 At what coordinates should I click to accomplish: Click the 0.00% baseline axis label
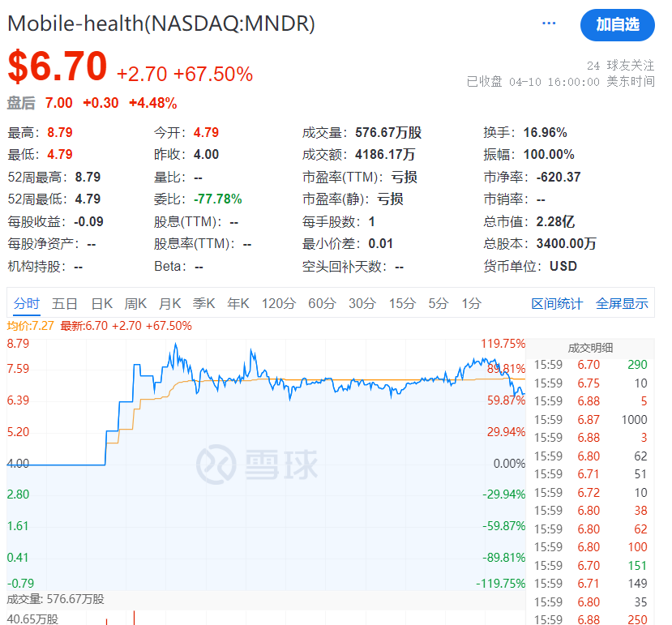coord(509,464)
